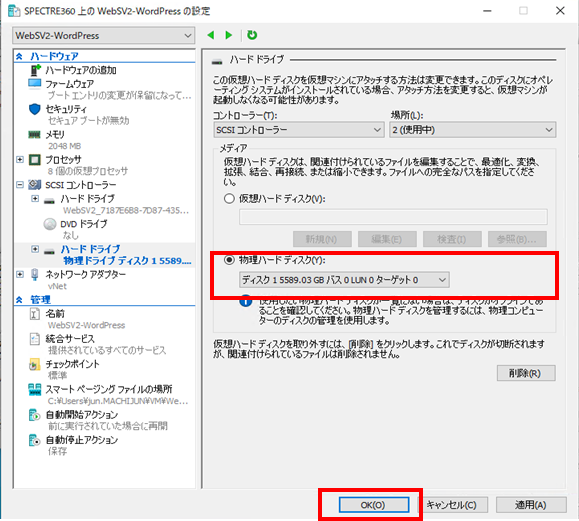Open the コントローラー SCSI dropdown
Viewport: 579px width, 521px height.
click(x=298, y=130)
